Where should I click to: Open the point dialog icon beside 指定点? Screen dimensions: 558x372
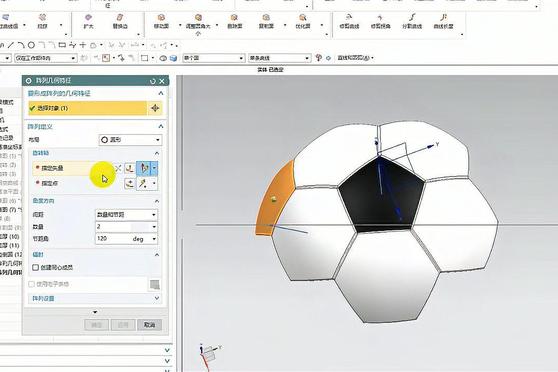[x=130, y=184]
